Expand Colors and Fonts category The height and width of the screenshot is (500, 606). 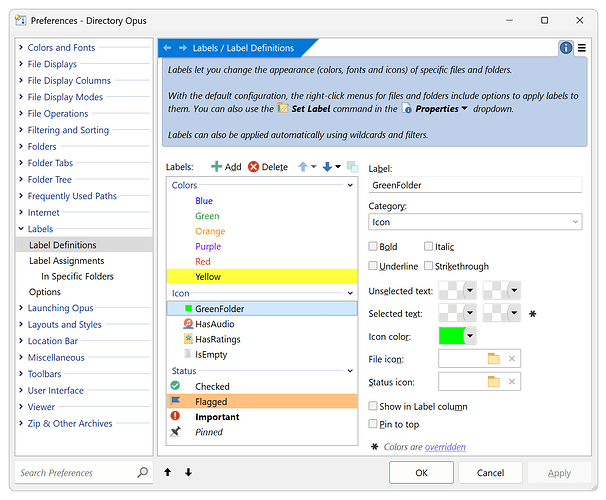[x=21, y=47]
